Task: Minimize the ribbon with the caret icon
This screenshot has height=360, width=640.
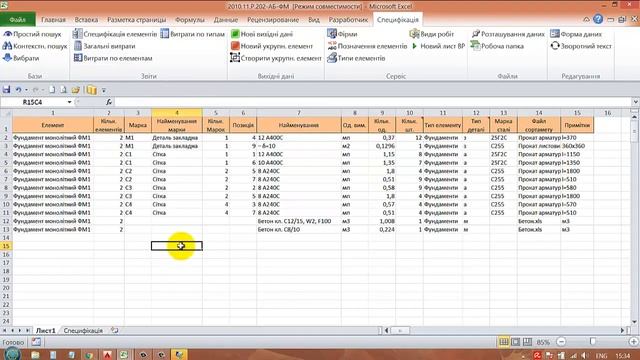Action: click(586, 19)
